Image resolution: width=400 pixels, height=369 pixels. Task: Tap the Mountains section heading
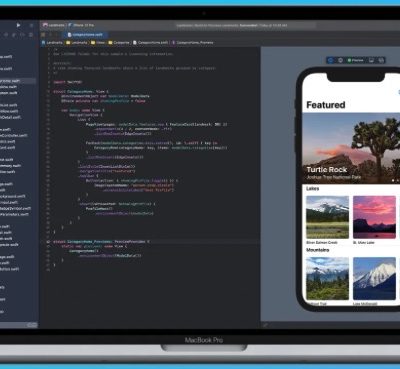[x=318, y=250]
